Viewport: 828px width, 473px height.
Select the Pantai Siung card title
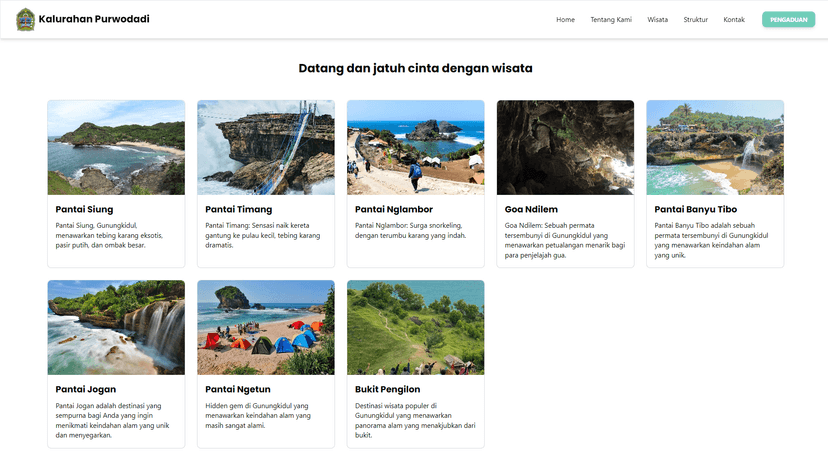tap(84, 210)
